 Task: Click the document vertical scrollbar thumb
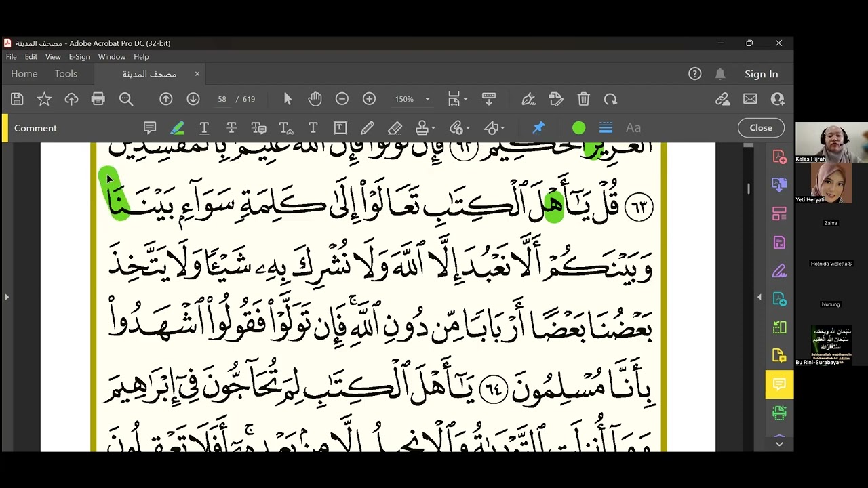point(748,188)
